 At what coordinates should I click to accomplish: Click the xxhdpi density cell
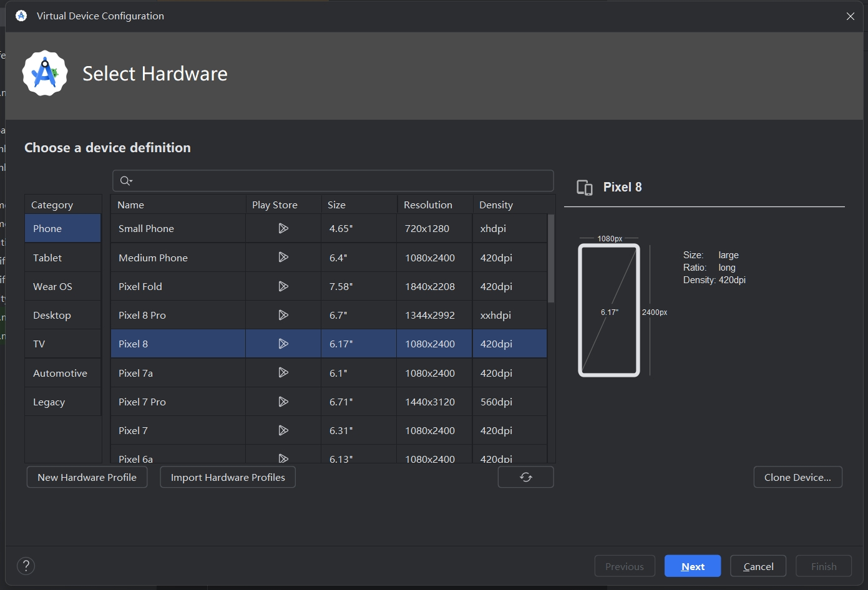click(x=510, y=315)
